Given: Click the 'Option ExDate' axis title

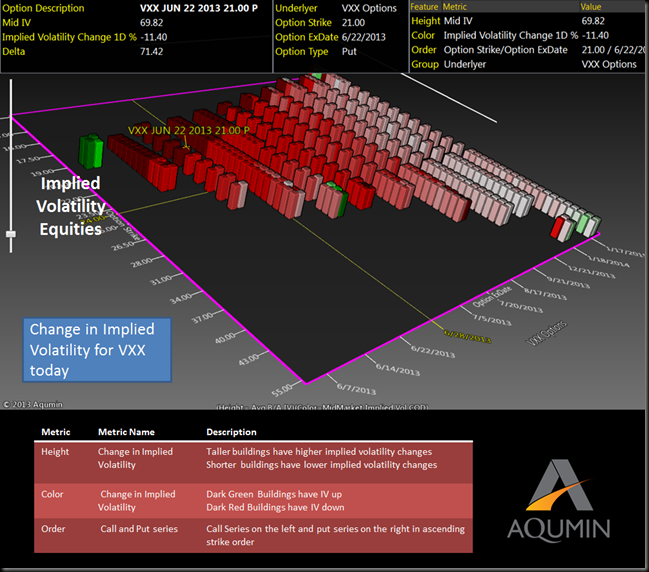Looking at the screenshot, I should (x=492, y=297).
